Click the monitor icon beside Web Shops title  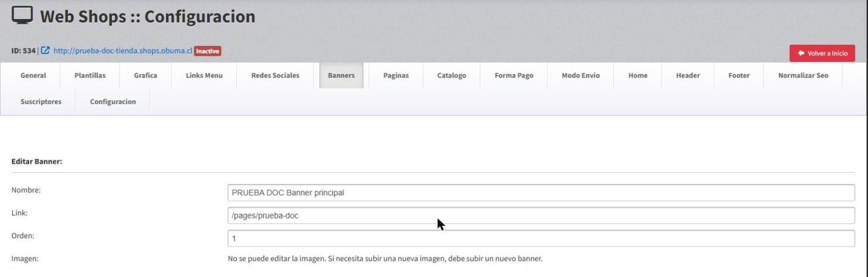click(x=23, y=16)
